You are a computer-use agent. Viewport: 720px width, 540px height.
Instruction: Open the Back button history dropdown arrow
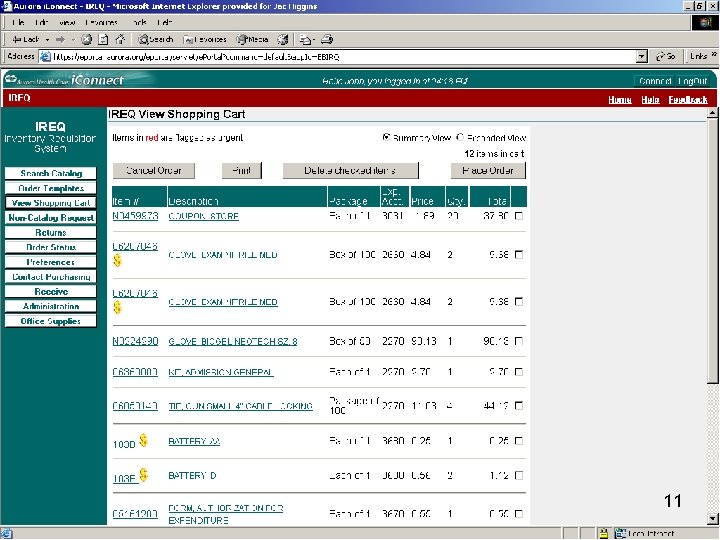point(47,40)
